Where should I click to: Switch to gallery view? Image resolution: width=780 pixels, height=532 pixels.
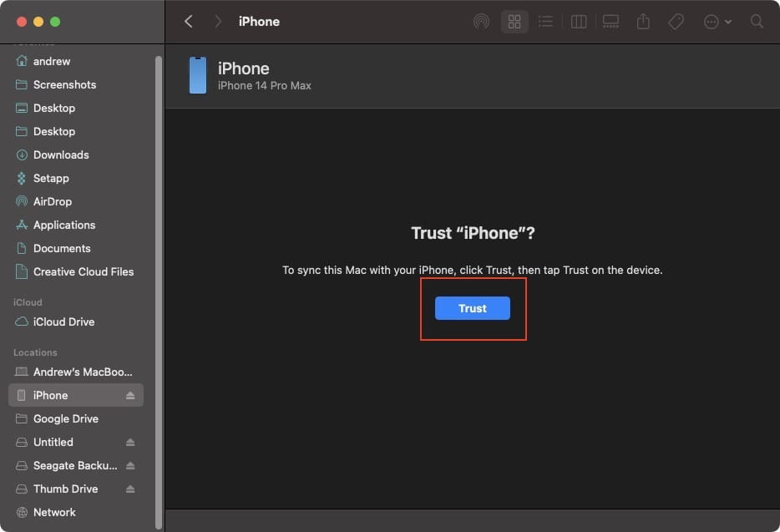click(610, 22)
